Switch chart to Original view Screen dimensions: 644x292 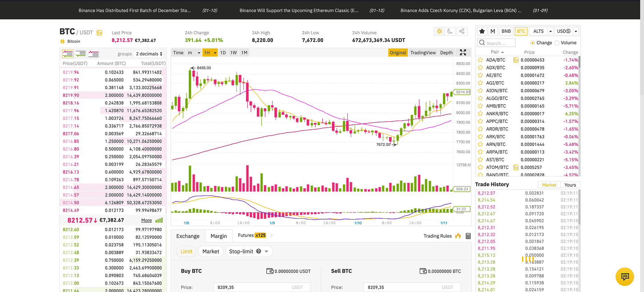tap(398, 53)
